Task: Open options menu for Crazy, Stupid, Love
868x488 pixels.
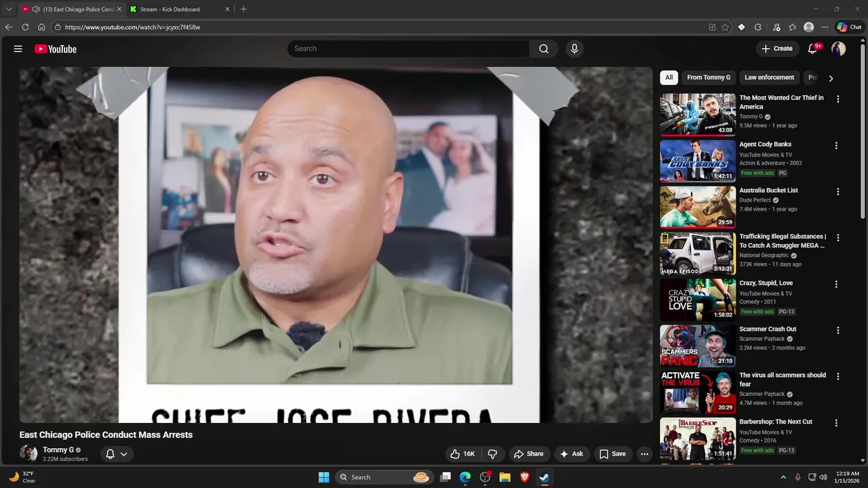Action: (x=836, y=285)
